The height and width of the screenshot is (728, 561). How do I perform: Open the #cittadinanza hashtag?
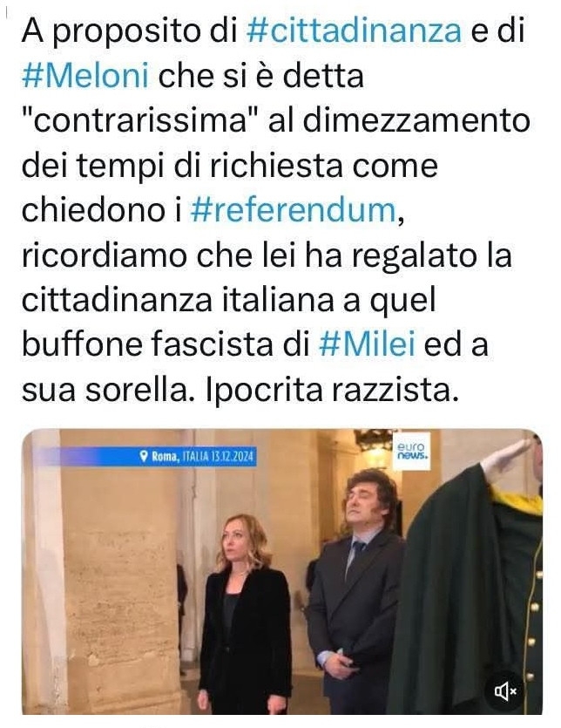354,31
